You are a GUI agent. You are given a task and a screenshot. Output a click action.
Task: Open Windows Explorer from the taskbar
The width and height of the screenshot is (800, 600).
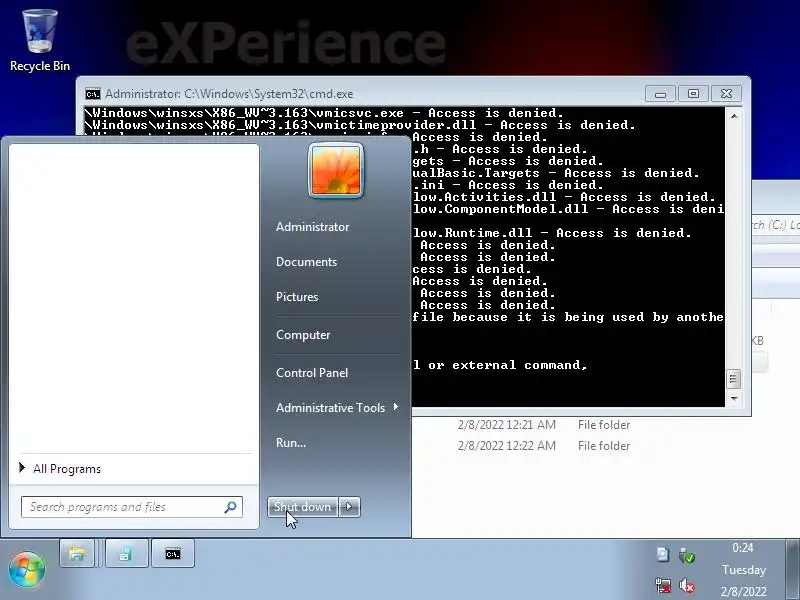click(77, 554)
